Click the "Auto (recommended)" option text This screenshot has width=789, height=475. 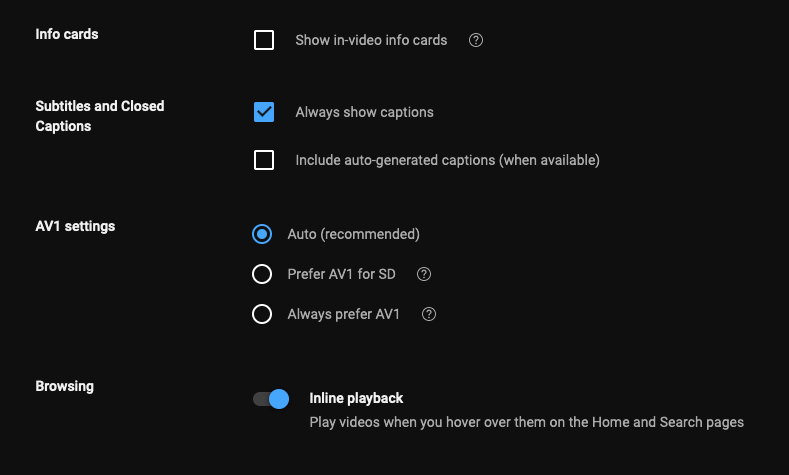tap(353, 234)
